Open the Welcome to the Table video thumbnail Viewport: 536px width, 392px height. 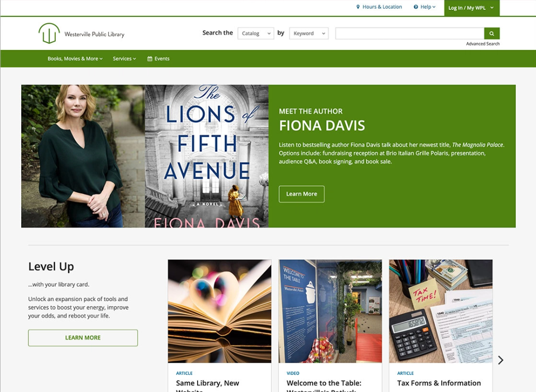[330, 311]
